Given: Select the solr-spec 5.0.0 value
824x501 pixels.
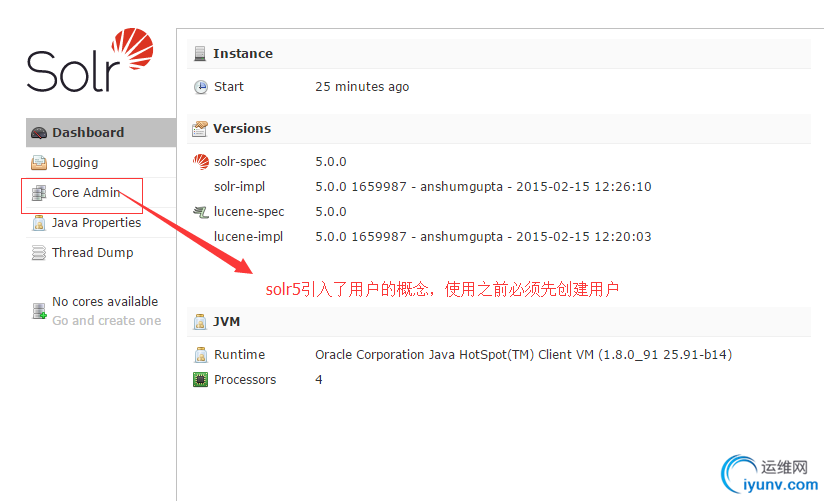Looking at the screenshot, I should 331,161.
